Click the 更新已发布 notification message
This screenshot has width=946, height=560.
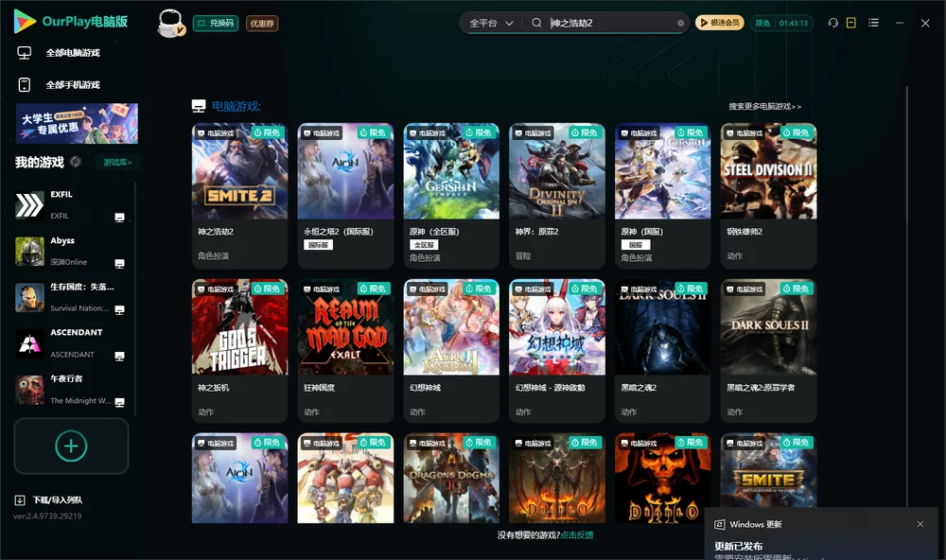739,546
